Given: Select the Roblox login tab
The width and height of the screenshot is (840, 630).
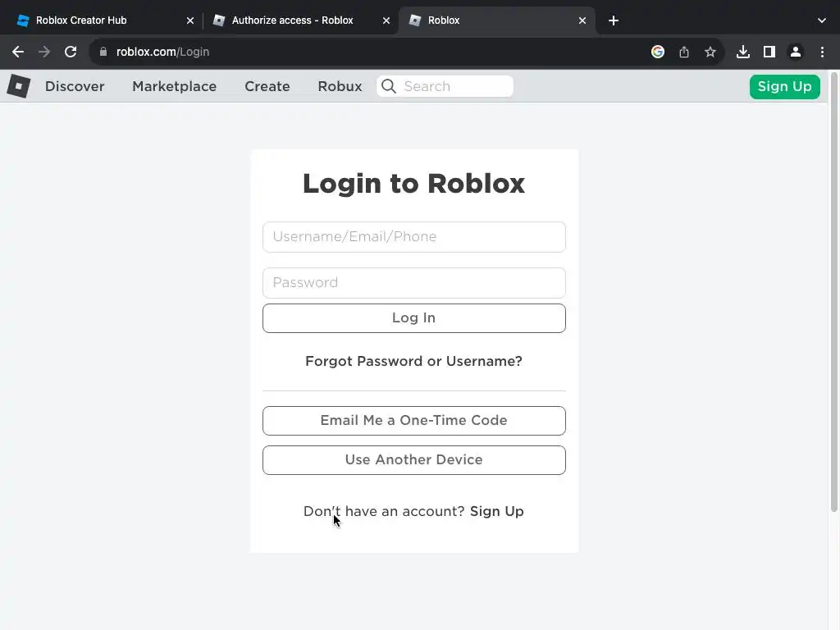Looking at the screenshot, I should click(495, 21).
